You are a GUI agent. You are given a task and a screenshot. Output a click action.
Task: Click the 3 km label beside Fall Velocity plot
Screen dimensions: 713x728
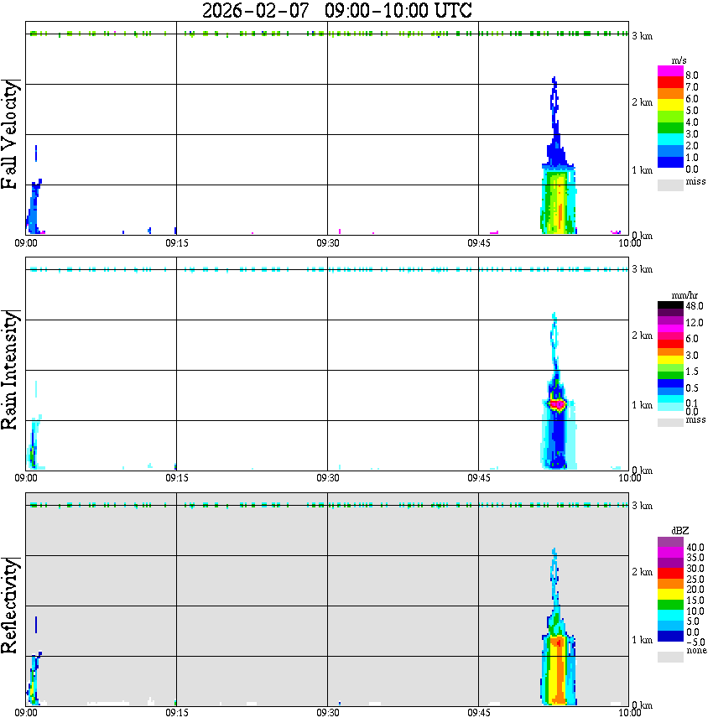click(642, 36)
